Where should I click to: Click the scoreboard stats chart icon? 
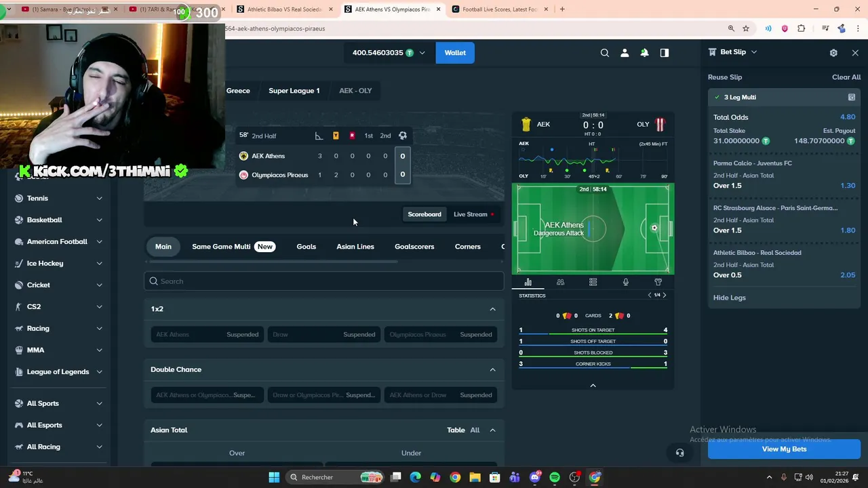click(x=319, y=136)
